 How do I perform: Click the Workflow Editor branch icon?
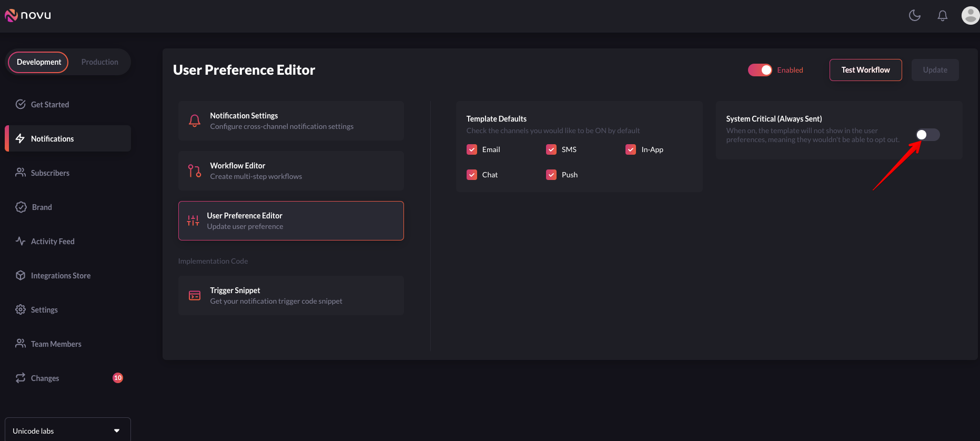(x=195, y=171)
